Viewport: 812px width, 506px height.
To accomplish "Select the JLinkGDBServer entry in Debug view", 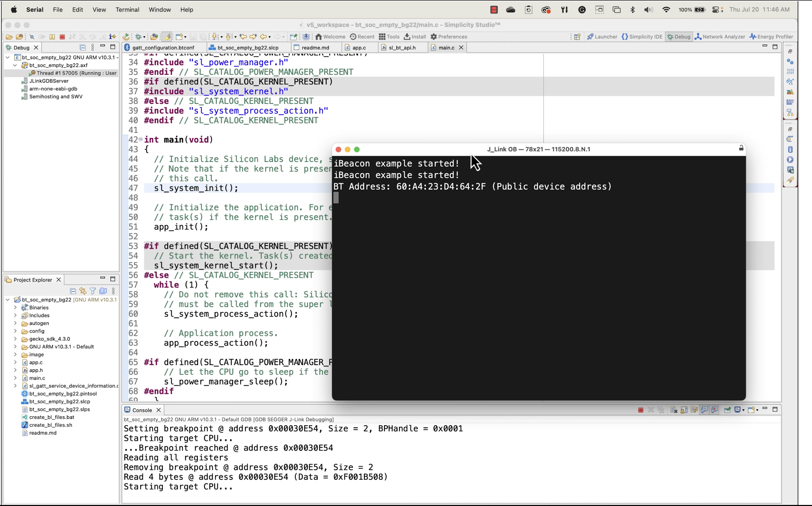I will [x=49, y=81].
